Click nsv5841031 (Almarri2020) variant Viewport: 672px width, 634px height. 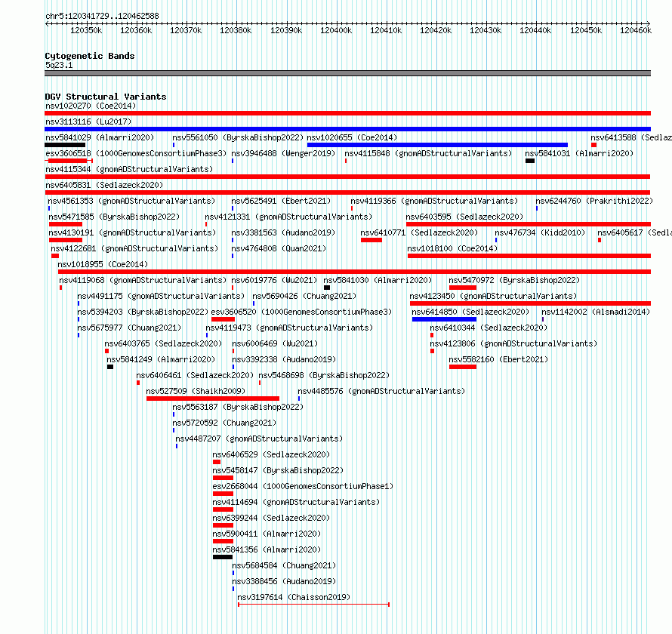tap(579, 153)
